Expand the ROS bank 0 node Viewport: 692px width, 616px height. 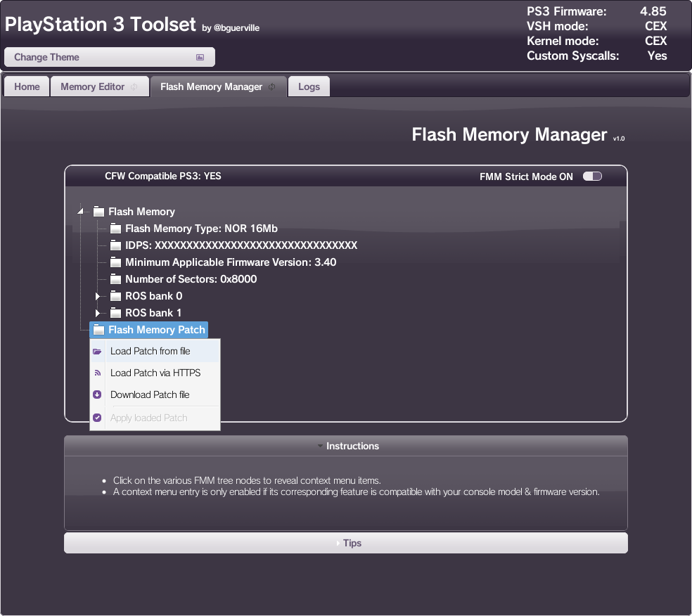pos(98,296)
